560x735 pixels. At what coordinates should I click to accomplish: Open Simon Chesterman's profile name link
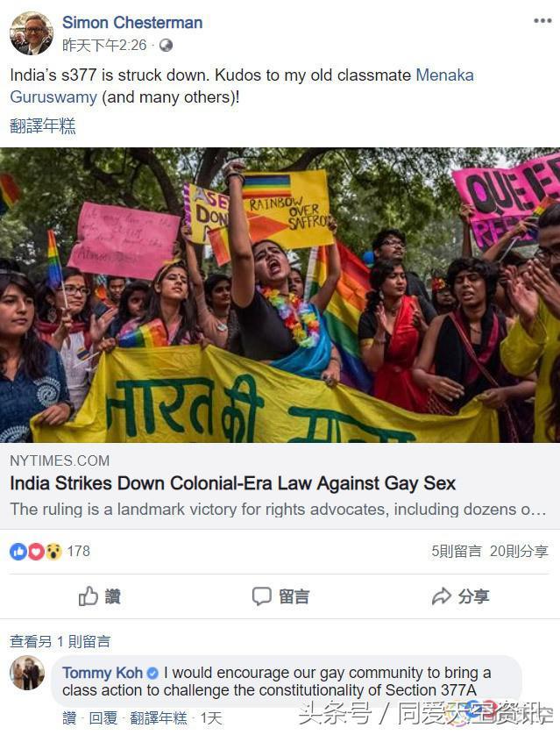click(132, 23)
